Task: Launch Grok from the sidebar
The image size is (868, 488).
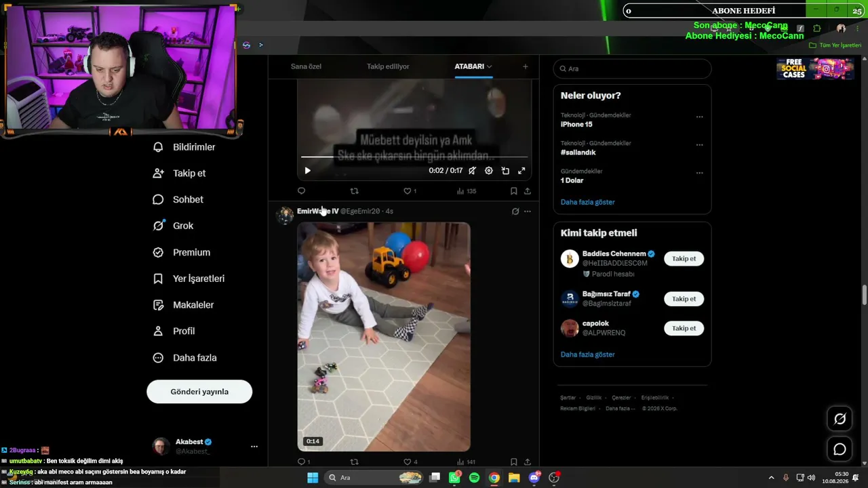Action: [173, 226]
